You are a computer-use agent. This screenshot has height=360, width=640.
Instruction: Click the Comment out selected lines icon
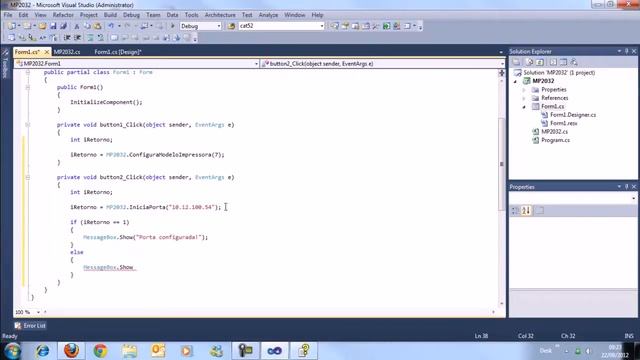tap(90, 38)
